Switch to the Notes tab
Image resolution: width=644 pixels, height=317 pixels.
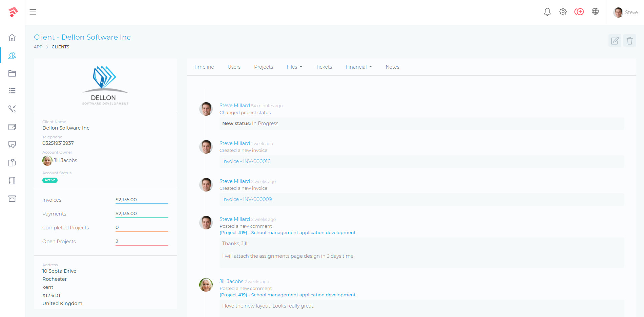point(392,67)
